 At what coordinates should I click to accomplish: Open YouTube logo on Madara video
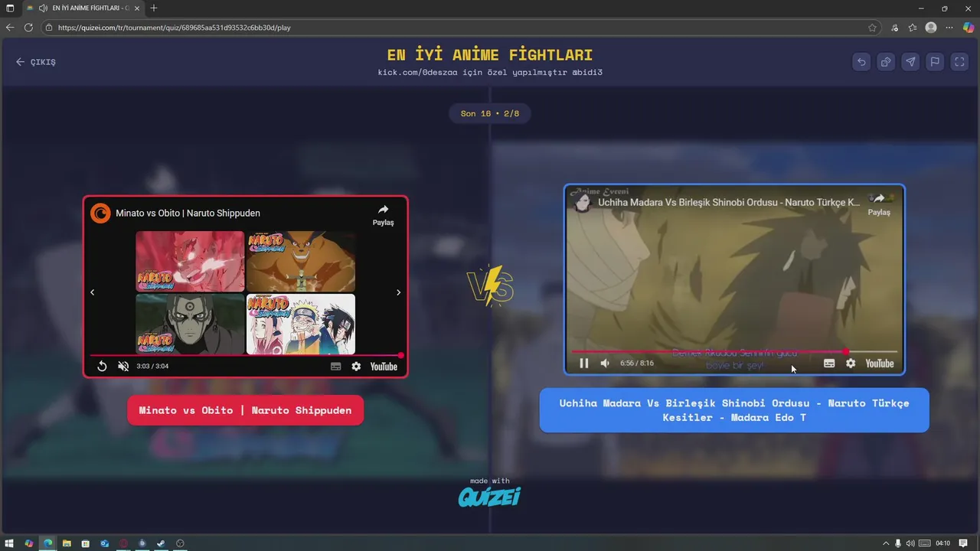(x=879, y=364)
